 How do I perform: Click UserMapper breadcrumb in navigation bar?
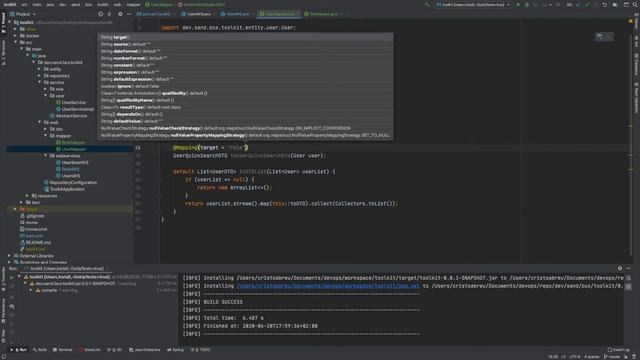click(x=159, y=4)
